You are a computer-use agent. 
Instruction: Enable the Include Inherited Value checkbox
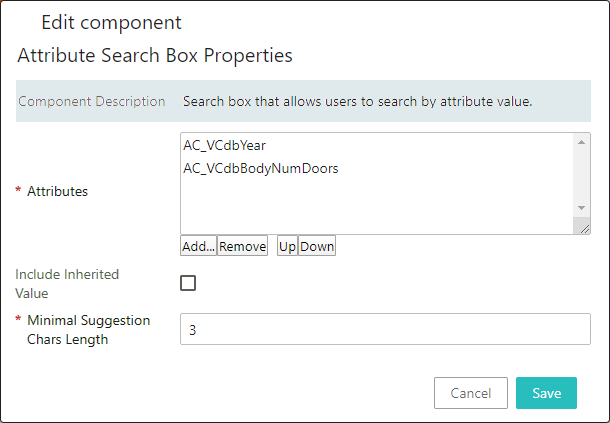(188, 283)
